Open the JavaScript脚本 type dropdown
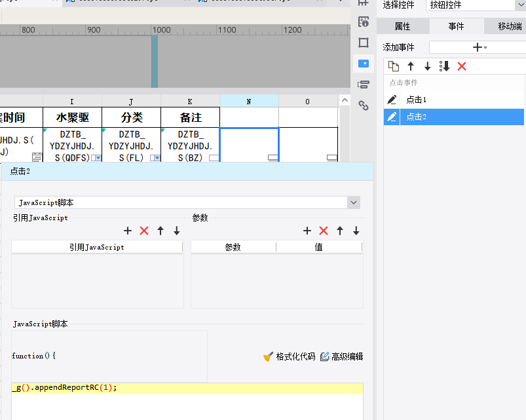This screenshot has width=526, height=420. coord(187,203)
